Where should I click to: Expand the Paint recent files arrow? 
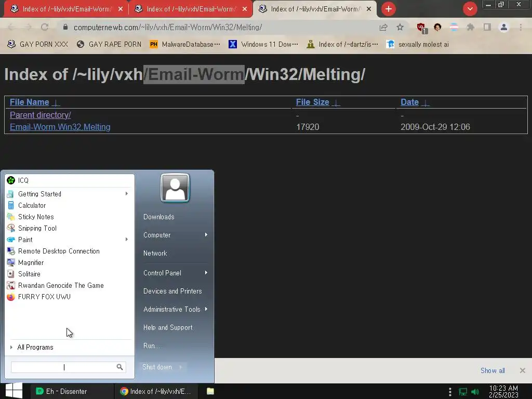pyautogui.click(x=127, y=240)
